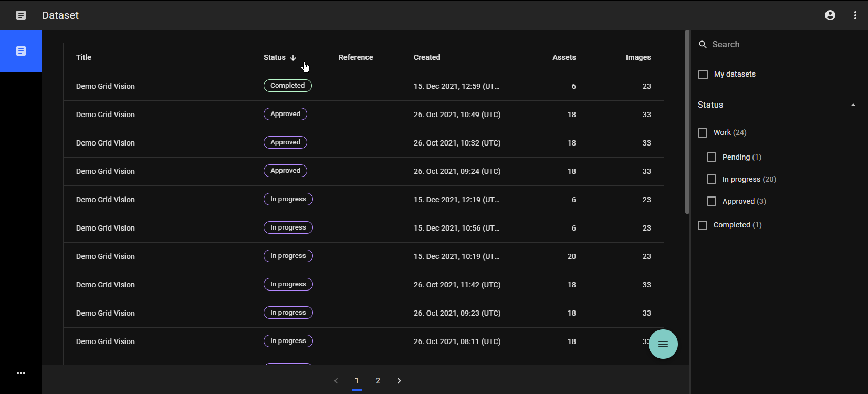The width and height of the screenshot is (868, 394).
Task: Toggle Status column sort arrow
Action: (x=293, y=58)
